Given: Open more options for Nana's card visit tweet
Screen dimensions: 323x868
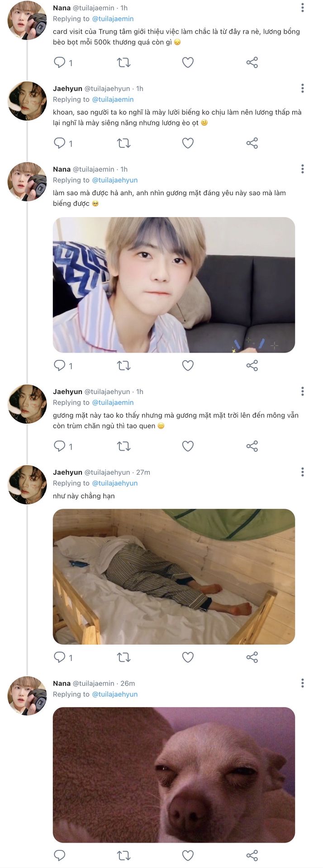Looking at the screenshot, I should (x=302, y=8).
